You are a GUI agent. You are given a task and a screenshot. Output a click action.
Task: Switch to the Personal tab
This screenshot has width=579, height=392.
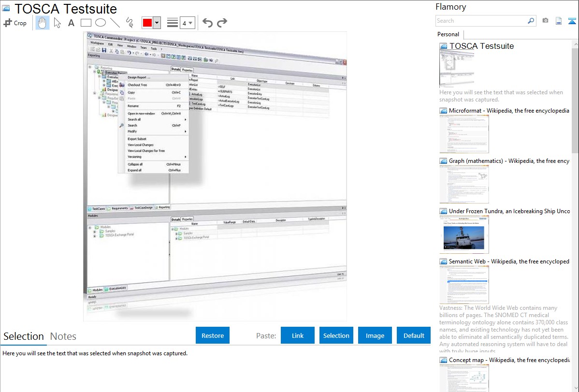tap(449, 34)
